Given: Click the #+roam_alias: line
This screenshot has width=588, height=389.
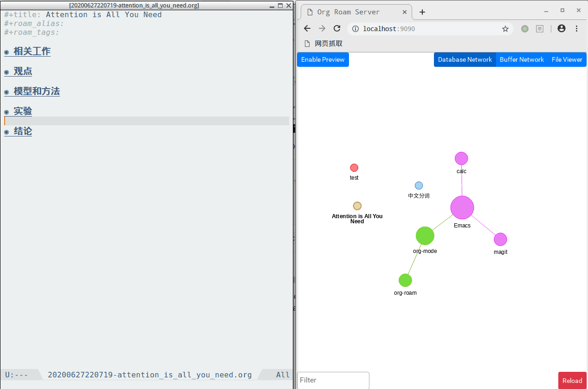Looking at the screenshot, I should pyautogui.click(x=34, y=24).
